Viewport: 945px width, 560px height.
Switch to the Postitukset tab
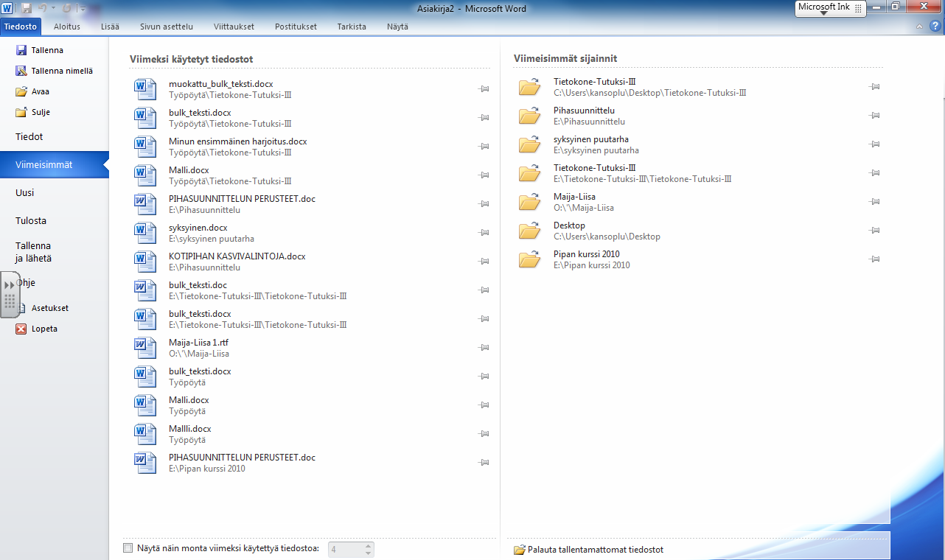[x=296, y=27]
